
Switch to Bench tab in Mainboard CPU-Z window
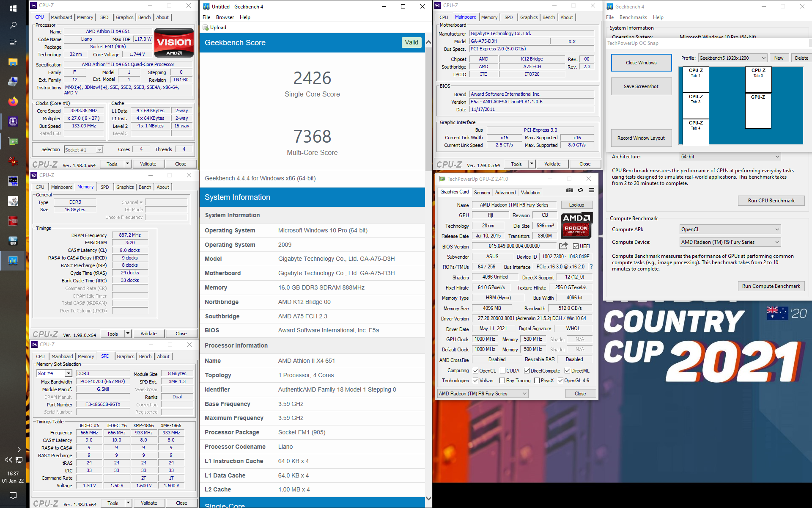(549, 17)
